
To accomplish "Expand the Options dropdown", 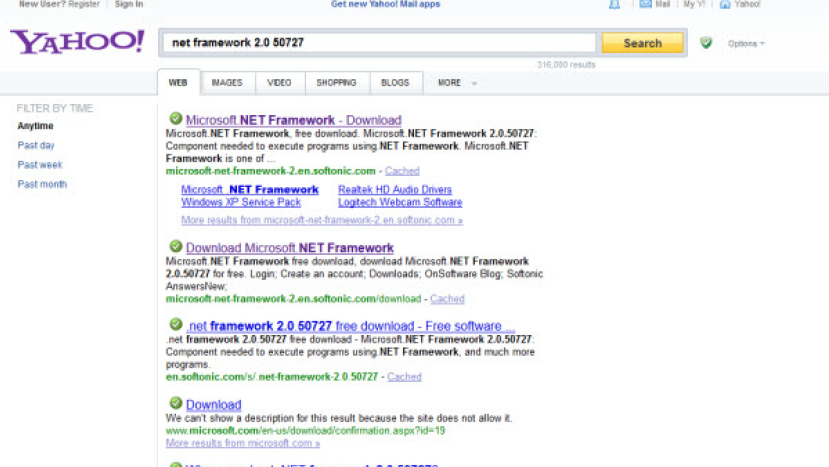I will coord(746,44).
